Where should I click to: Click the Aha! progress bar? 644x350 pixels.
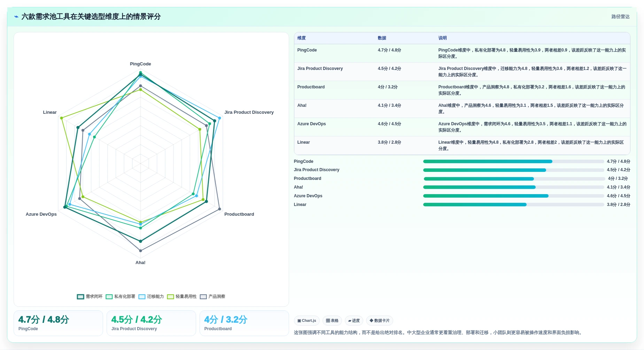[513, 187]
